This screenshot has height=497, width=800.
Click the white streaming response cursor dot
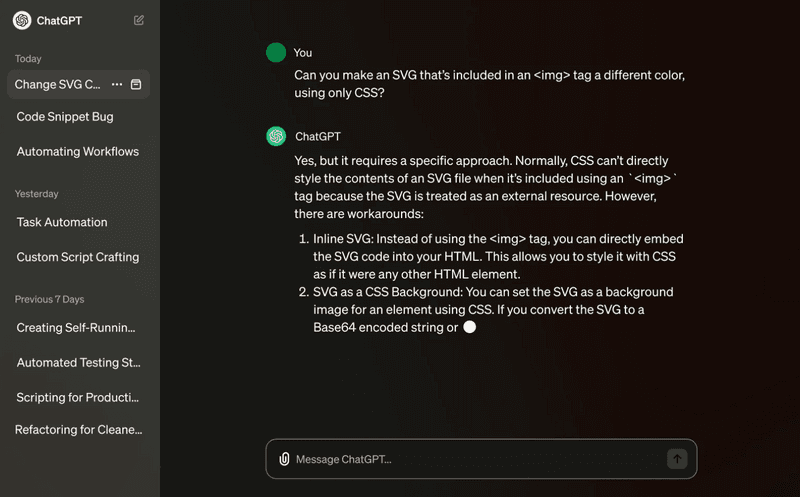pos(470,327)
